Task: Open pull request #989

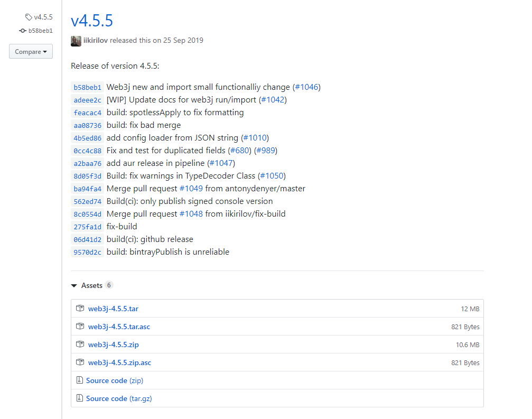Action: pyautogui.click(x=266, y=150)
